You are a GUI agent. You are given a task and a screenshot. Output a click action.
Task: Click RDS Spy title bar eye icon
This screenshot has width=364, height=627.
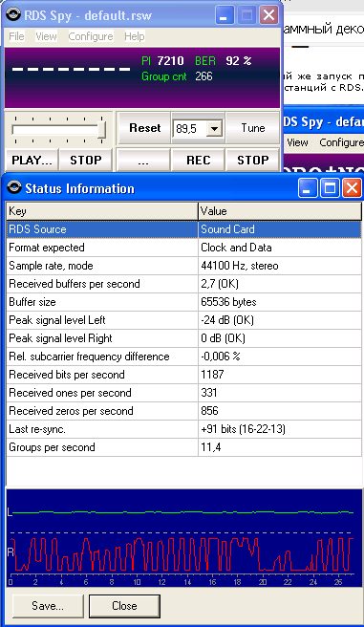(x=14, y=15)
